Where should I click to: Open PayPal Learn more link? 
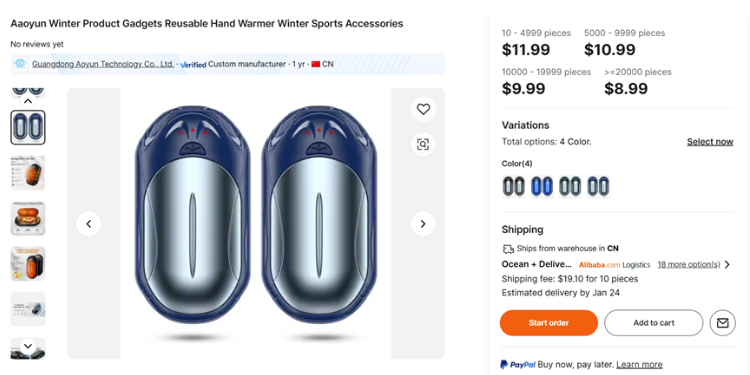[x=639, y=364]
